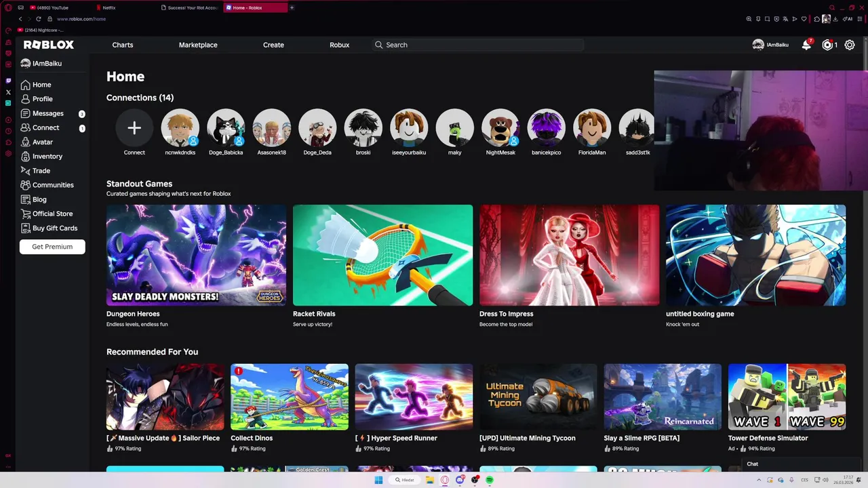Screen dimensions: 868x488
Task: Open the Charts menu
Action: click(x=123, y=45)
